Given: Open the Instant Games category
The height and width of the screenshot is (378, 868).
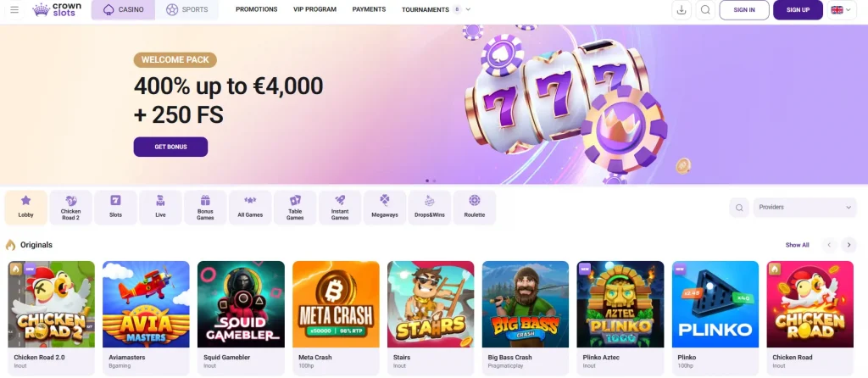Looking at the screenshot, I should [x=340, y=208].
